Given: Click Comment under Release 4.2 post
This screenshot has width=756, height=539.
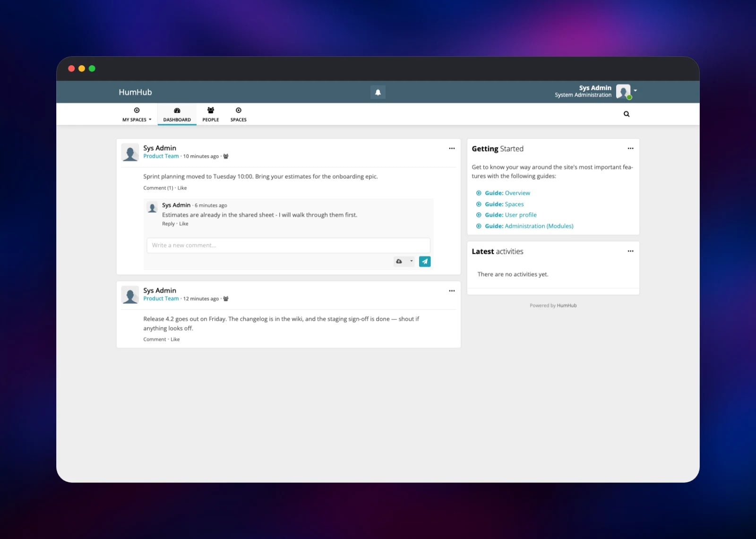Looking at the screenshot, I should [155, 340].
